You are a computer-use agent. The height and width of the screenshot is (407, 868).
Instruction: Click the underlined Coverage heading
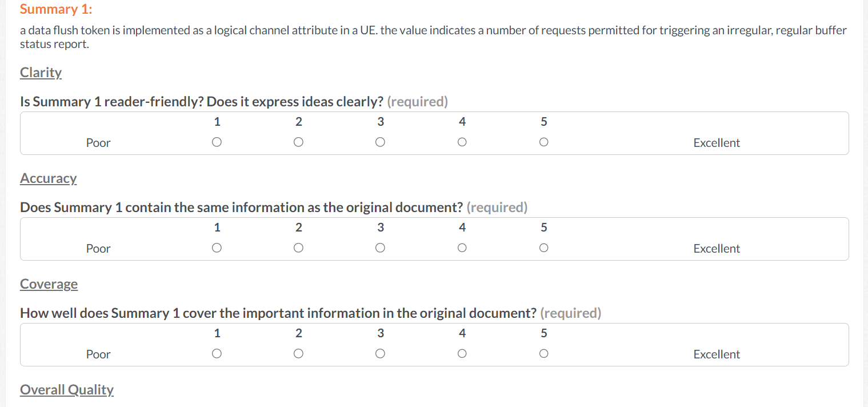[x=49, y=284]
